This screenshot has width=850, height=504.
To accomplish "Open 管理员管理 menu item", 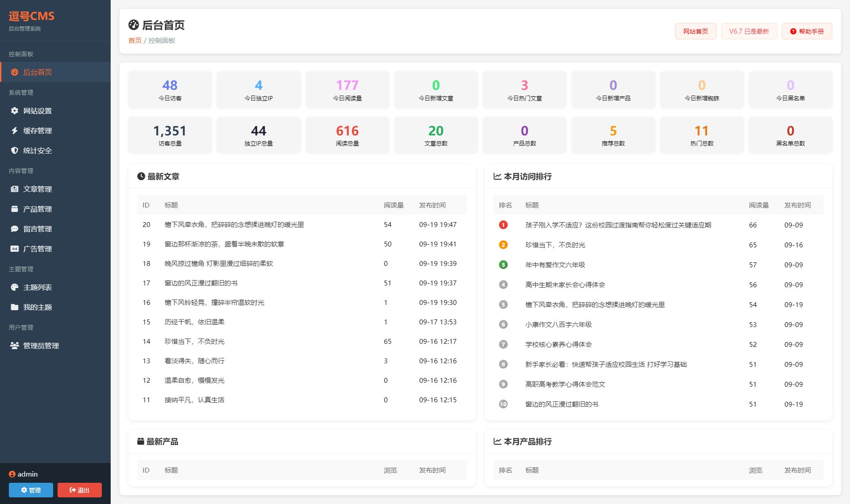I will [x=55, y=346].
